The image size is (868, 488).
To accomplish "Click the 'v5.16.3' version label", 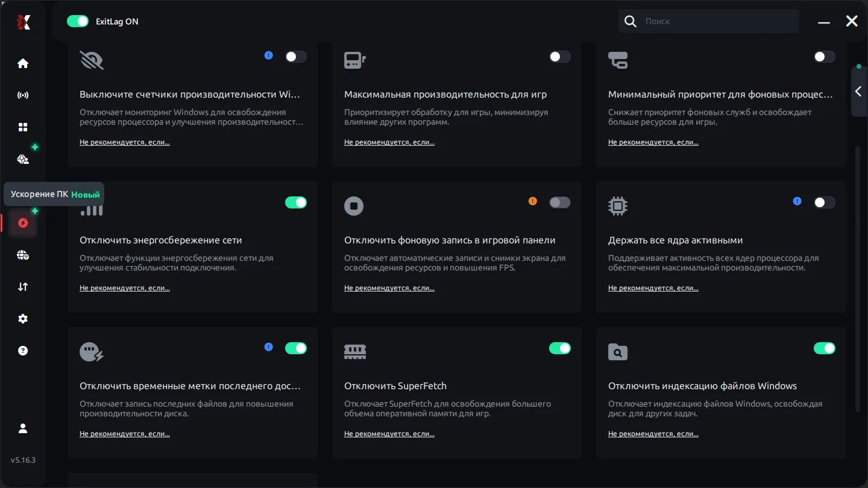I will [23, 460].
